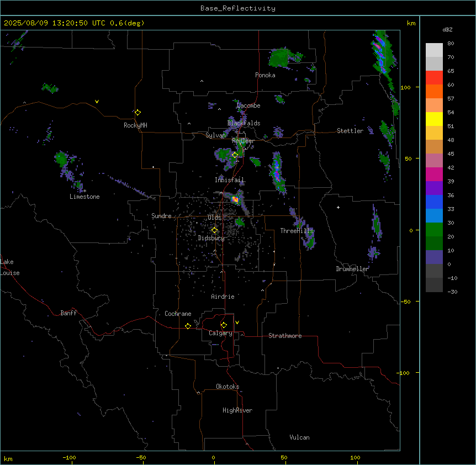The height and width of the screenshot is (465, 476).
Task: Click the Olds label
Action: point(214,218)
